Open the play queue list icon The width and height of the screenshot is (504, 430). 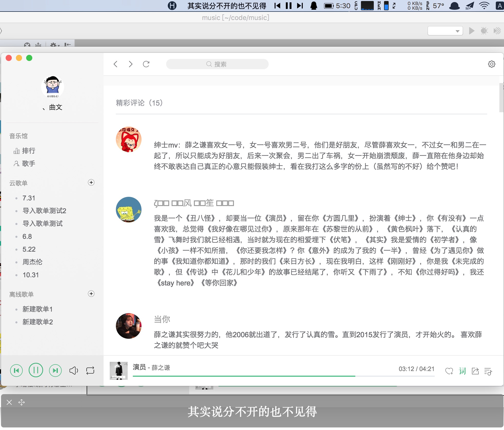click(488, 371)
